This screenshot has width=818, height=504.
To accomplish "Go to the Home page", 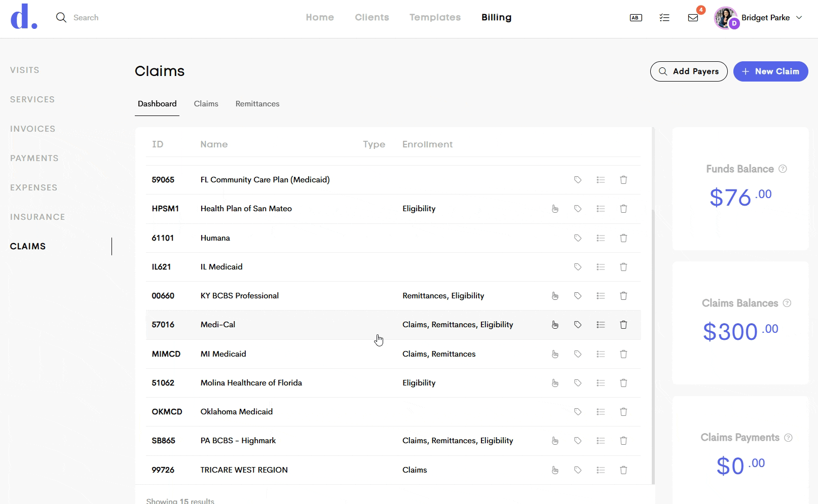I will 320,17.
